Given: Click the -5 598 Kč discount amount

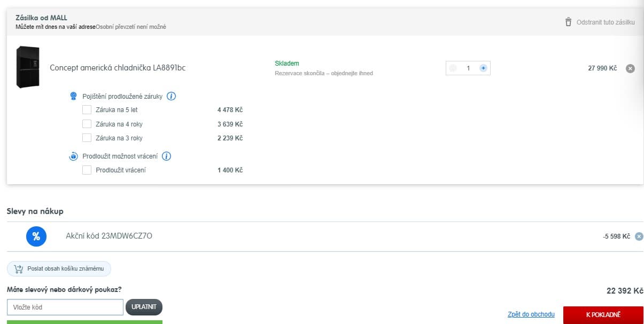Looking at the screenshot, I should [617, 236].
